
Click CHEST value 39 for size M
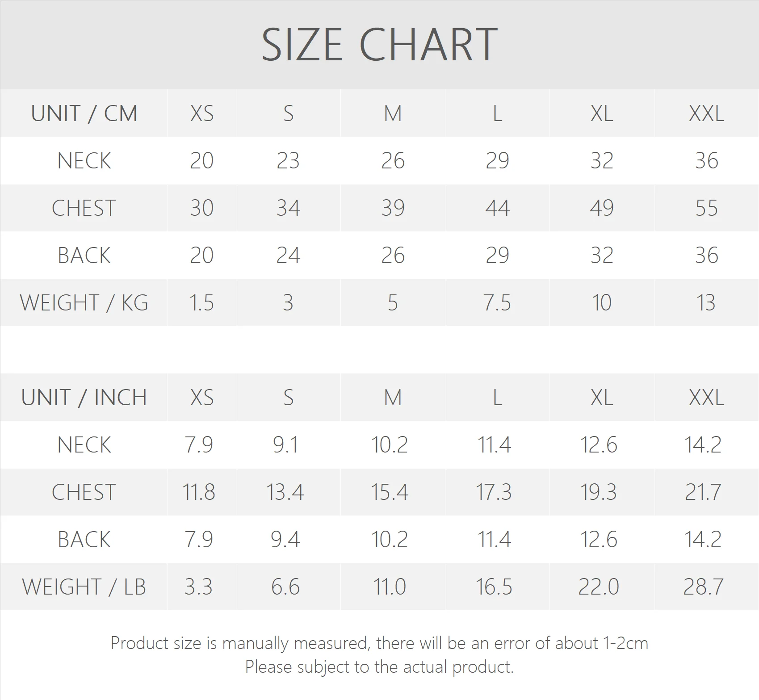[x=393, y=208]
